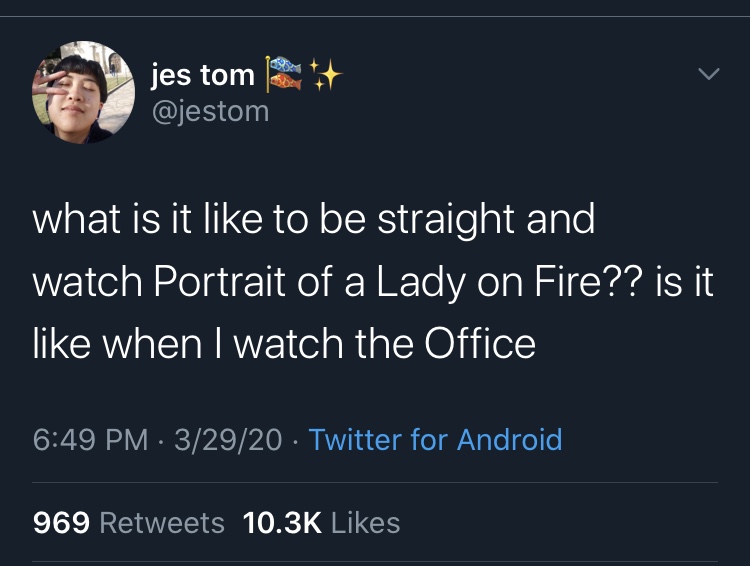
Task: Open jes tom's profile picture
Action: point(84,92)
